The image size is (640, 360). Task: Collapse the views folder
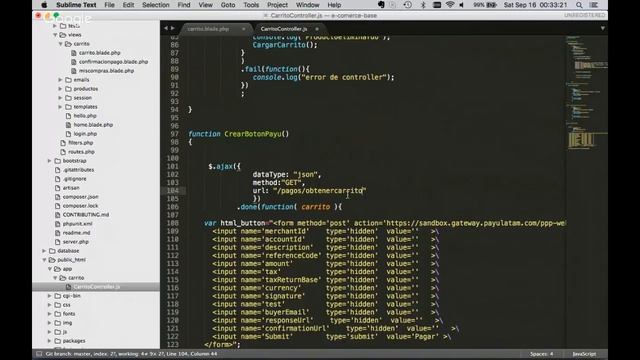click(x=55, y=35)
